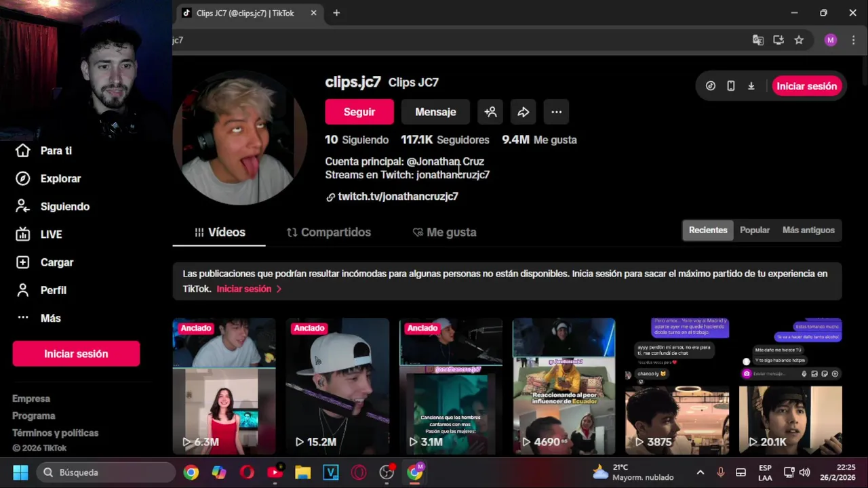Click the install app icon in address bar
The image size is (868, 488).
(x=778, y=40)
